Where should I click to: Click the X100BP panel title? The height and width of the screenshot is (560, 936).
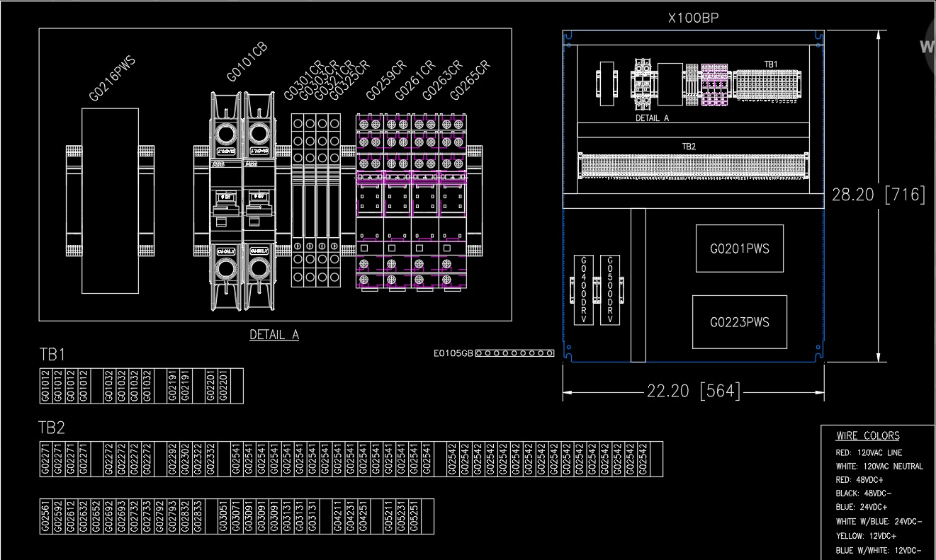(693, 19)
